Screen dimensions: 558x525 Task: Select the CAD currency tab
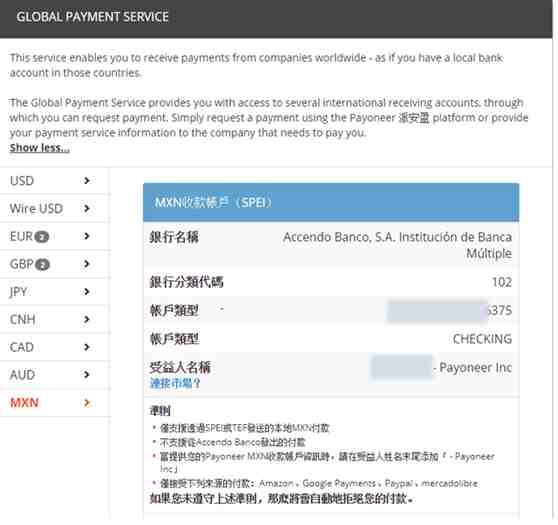[54, 347]
